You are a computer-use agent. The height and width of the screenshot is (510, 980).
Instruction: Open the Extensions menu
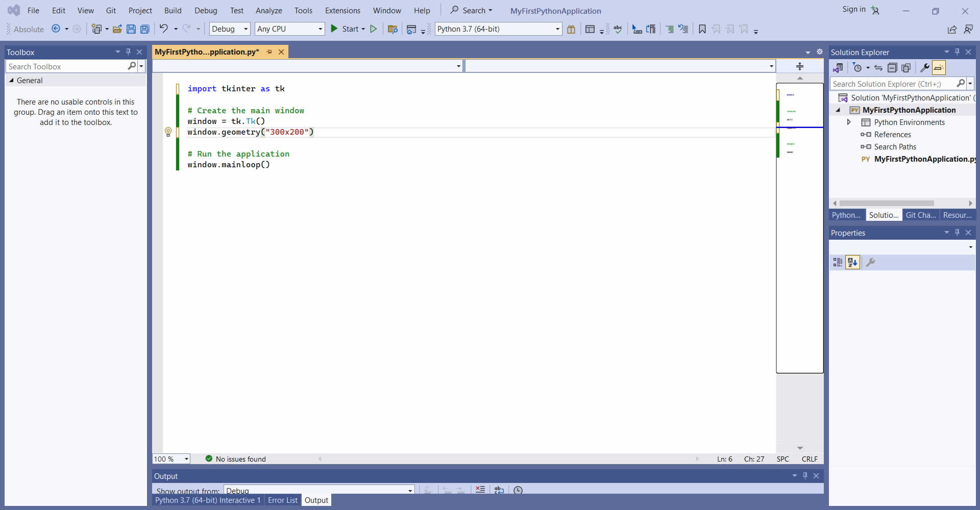342,10
